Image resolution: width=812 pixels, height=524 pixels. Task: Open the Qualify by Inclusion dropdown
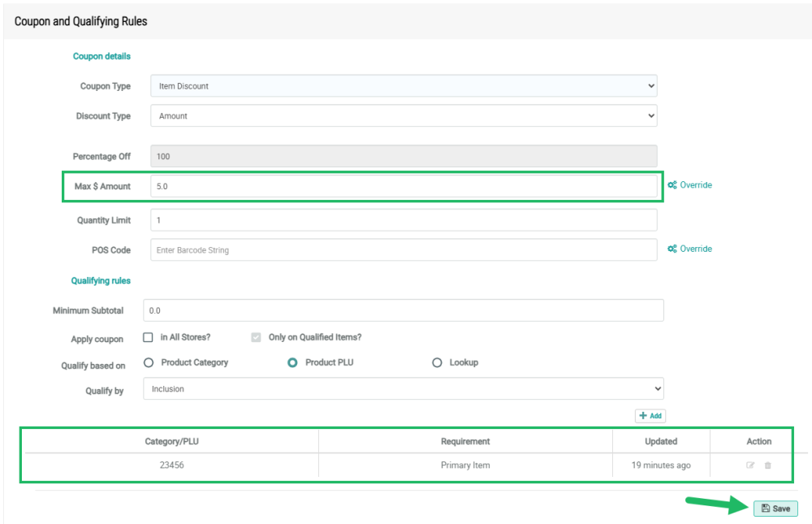point(404,389)
